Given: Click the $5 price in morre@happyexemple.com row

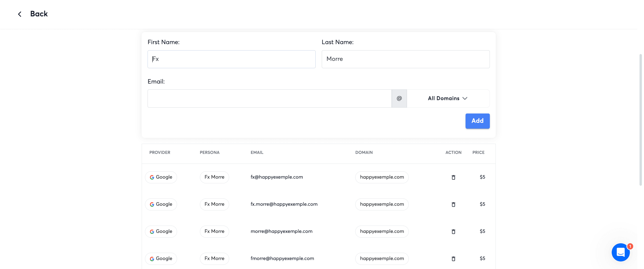Looking at the screenshot, I should (x=482, y=231).
